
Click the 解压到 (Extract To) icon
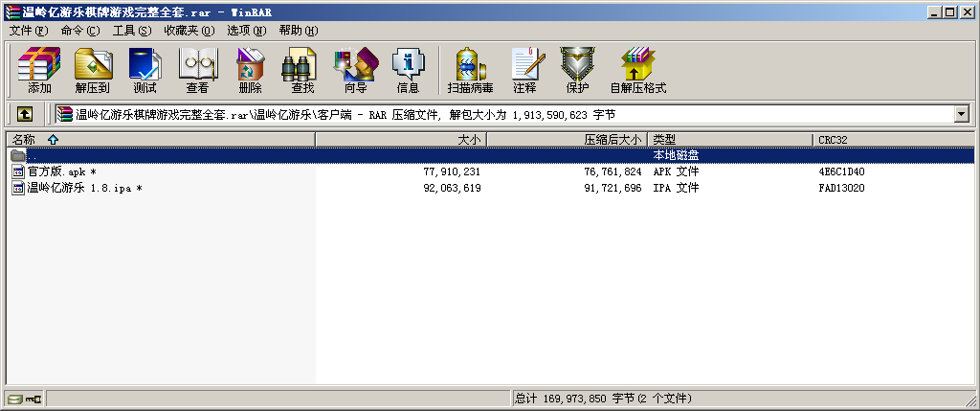(93, 70)
